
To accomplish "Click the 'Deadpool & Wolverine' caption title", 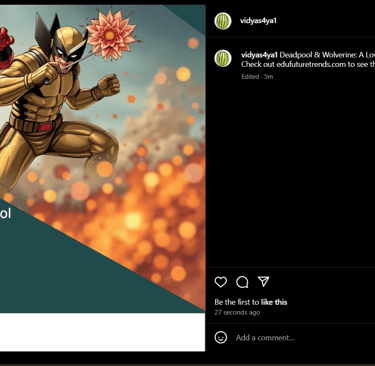I will pos(327,55).
